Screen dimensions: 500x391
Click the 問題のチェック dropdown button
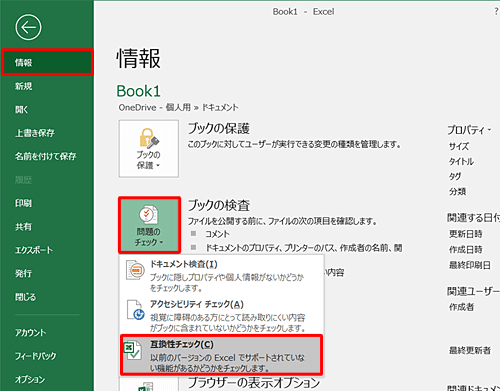click(x=149, y=225)
